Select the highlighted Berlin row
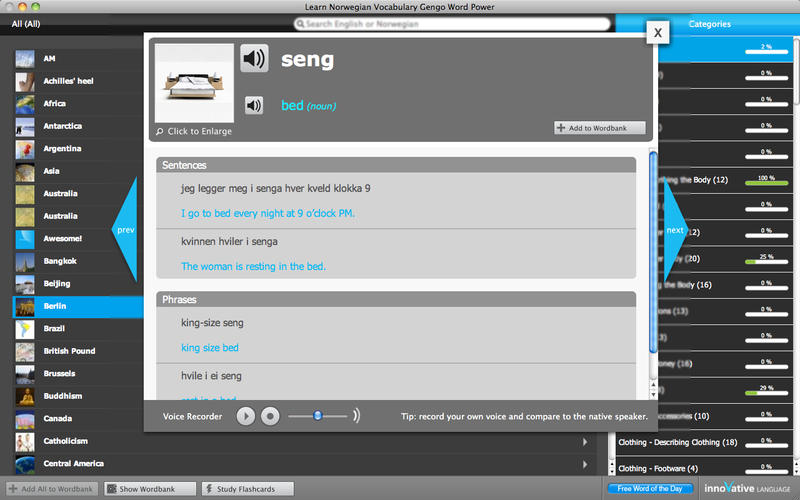 point(78,306)
